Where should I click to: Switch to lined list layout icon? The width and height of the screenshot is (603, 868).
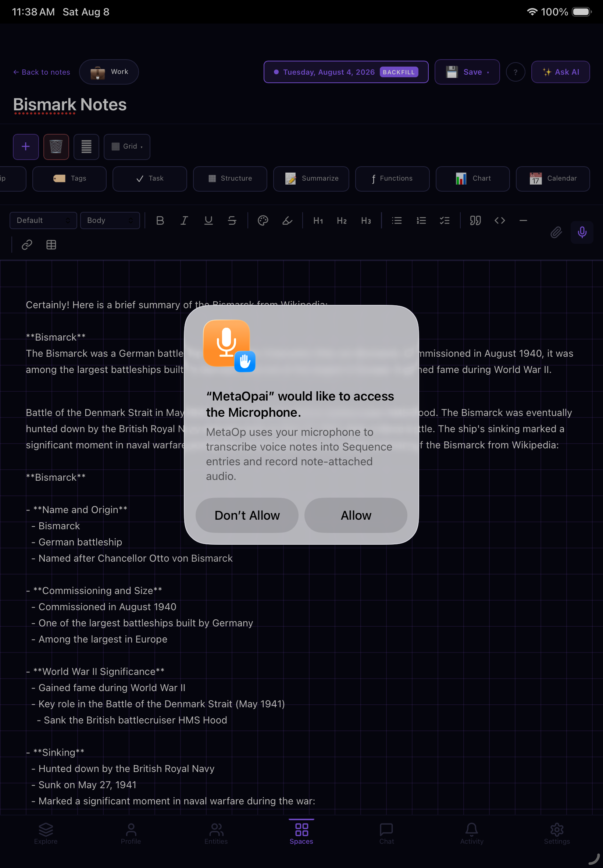click(86, 147)
